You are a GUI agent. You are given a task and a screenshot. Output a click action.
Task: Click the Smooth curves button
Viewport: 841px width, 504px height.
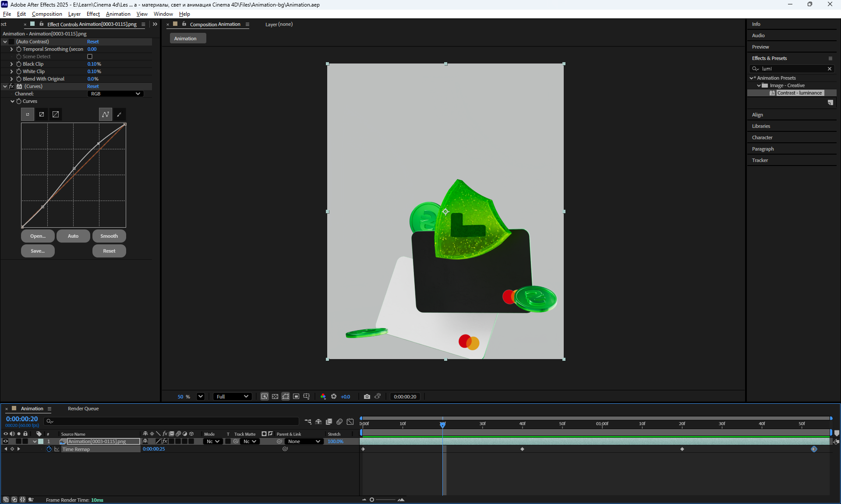[x=109, y=236]
